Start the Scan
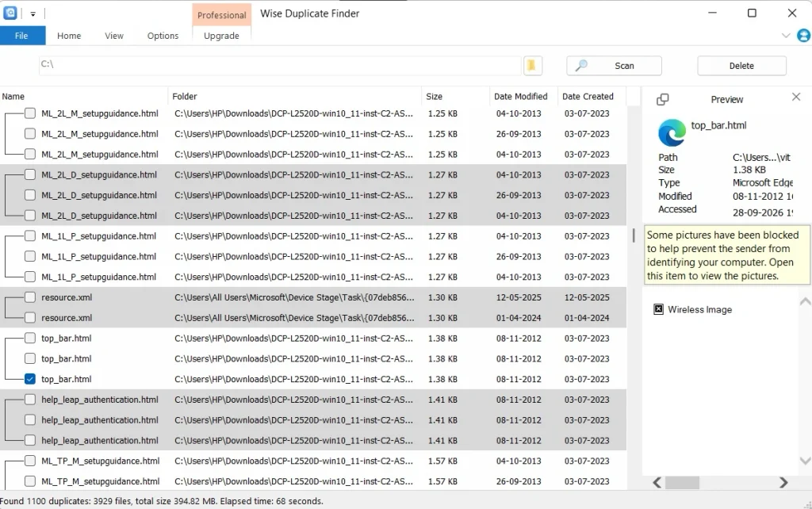Viewport: 812px width, 509px height. 614,66
